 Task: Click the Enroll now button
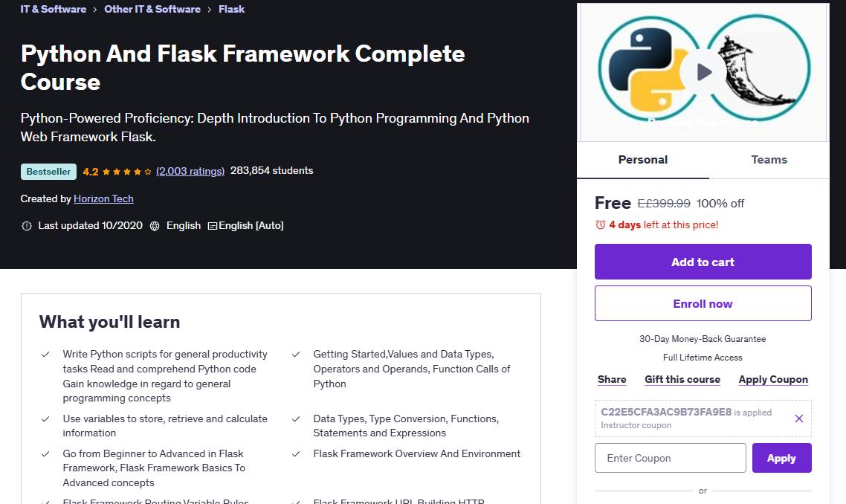[x=703, y=303]
